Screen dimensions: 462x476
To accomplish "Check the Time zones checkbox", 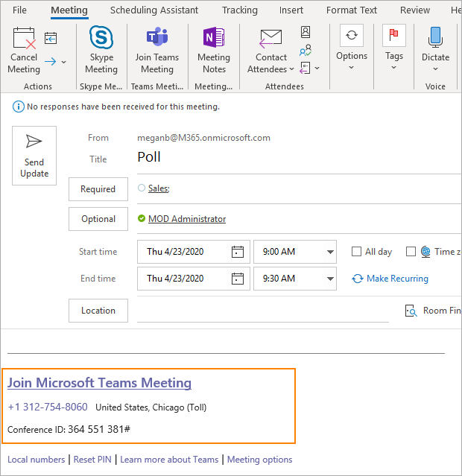I will point(411,251).
